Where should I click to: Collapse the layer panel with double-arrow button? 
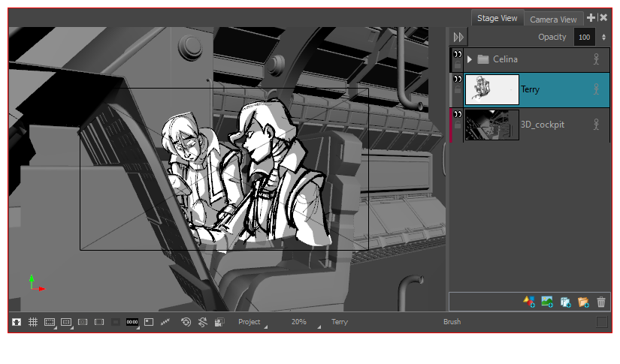click(458, 37)
